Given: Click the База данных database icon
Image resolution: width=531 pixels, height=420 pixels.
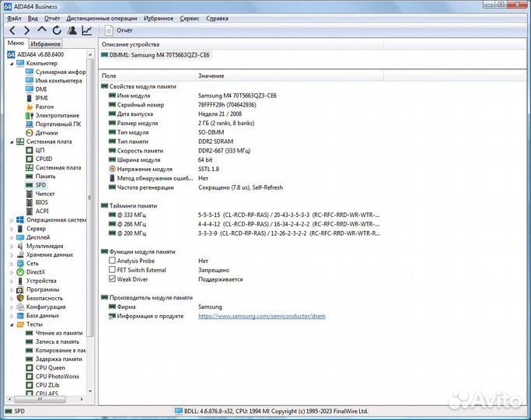Looking at the screenshot, I should coord(20,316).
